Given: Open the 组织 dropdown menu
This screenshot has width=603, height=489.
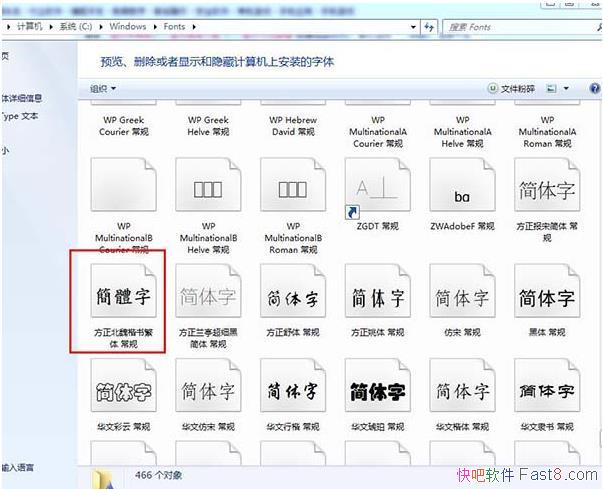Looking at the screenshot, I should coord(102,89).
